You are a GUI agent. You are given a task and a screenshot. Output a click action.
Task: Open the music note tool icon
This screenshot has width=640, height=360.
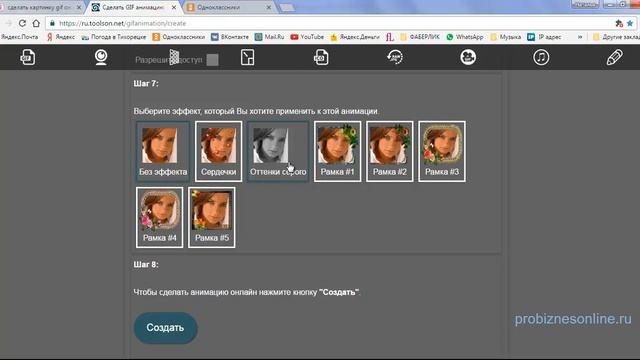coord(541,57)
